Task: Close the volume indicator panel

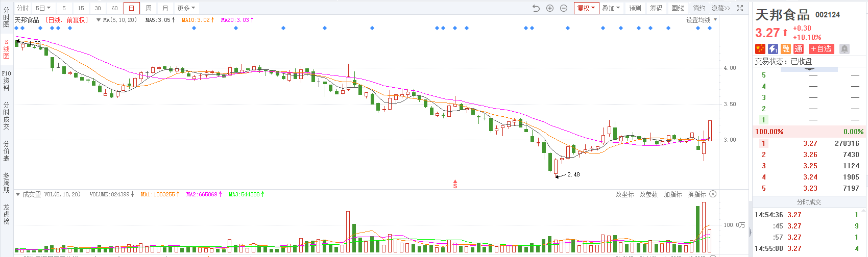Action: point(713,194)
